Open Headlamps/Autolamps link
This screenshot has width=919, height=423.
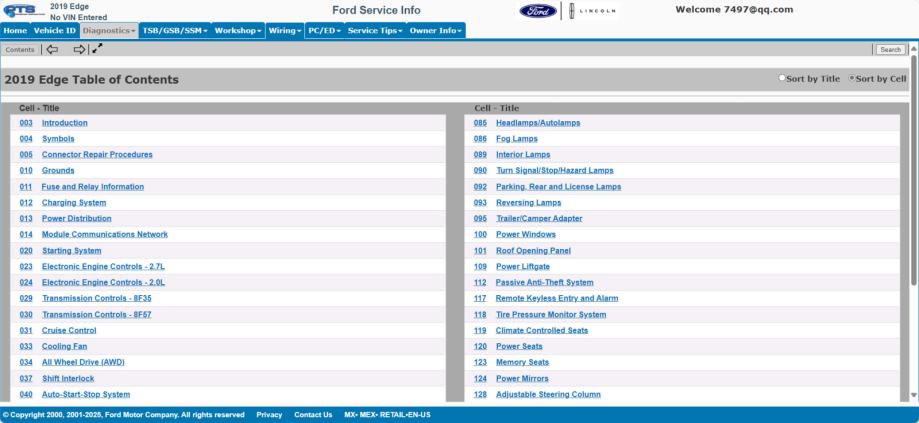point(538,122)
